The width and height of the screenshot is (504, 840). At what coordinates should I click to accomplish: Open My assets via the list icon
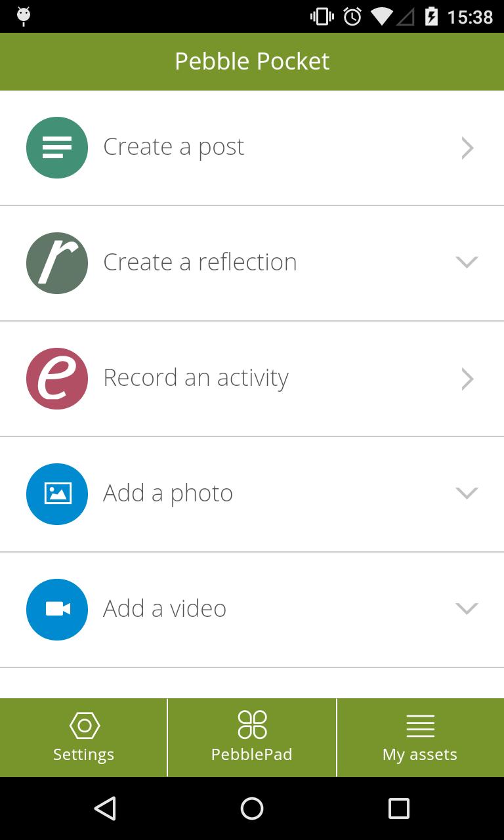click(x=420, y=726)
